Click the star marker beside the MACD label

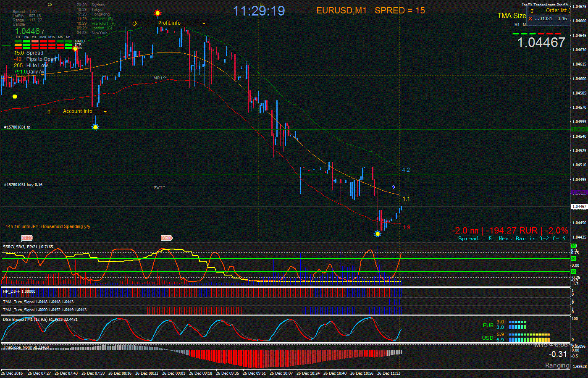pyautogui.click(x=75, y=49)
